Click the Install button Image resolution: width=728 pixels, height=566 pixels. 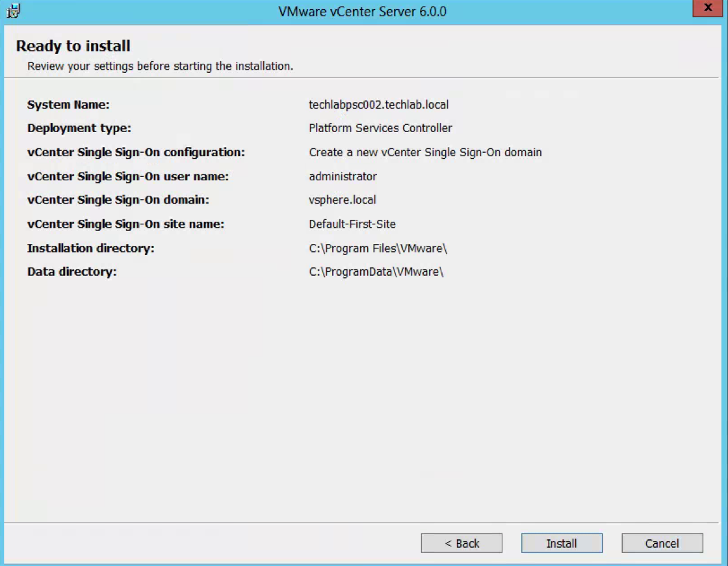tap(562, 543)
